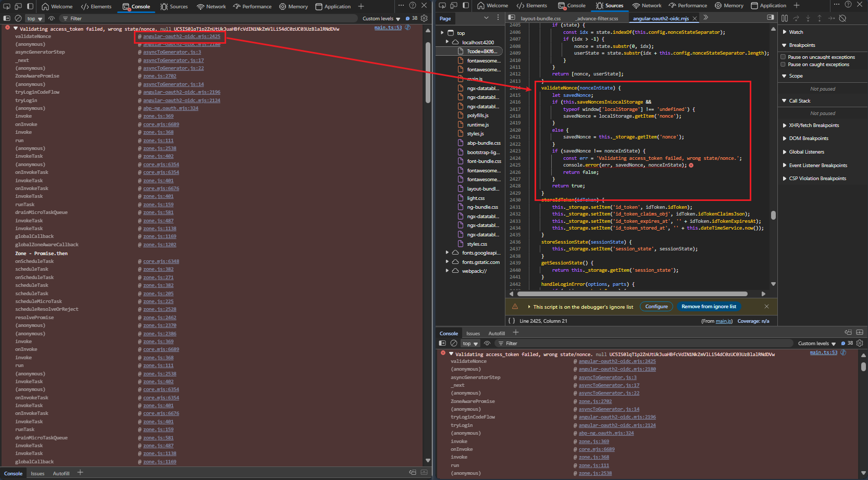The image size is (868, 480).
Task: Show more open file tabs chevron
Action: tap(706, 18)
